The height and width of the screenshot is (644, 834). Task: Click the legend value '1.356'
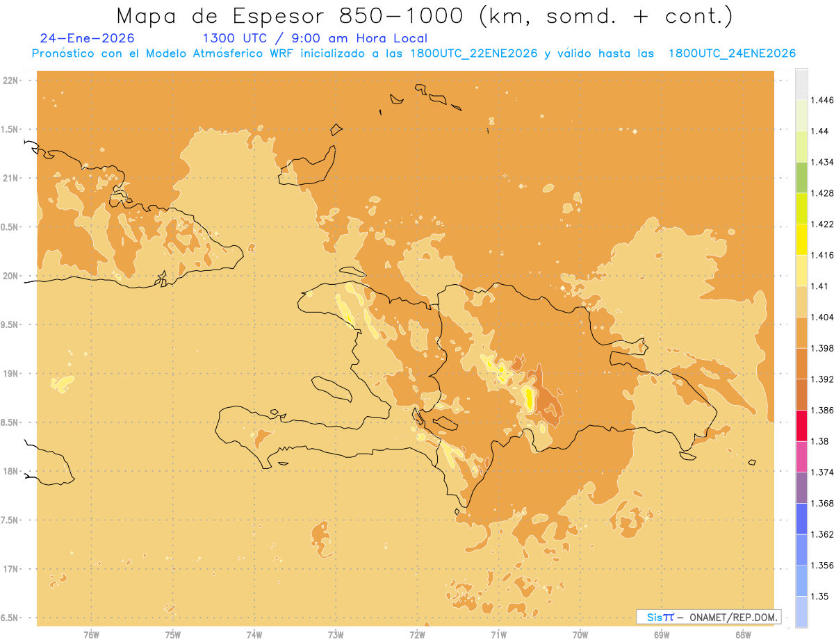click(x=822, y=565)
